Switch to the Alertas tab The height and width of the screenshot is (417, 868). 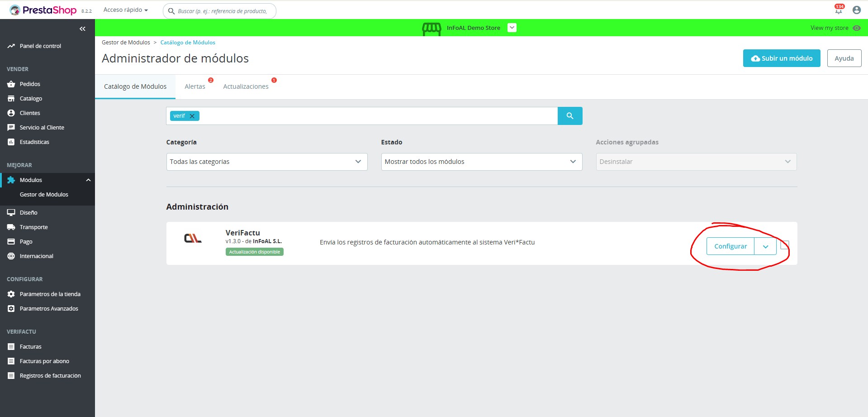(195, 86)
